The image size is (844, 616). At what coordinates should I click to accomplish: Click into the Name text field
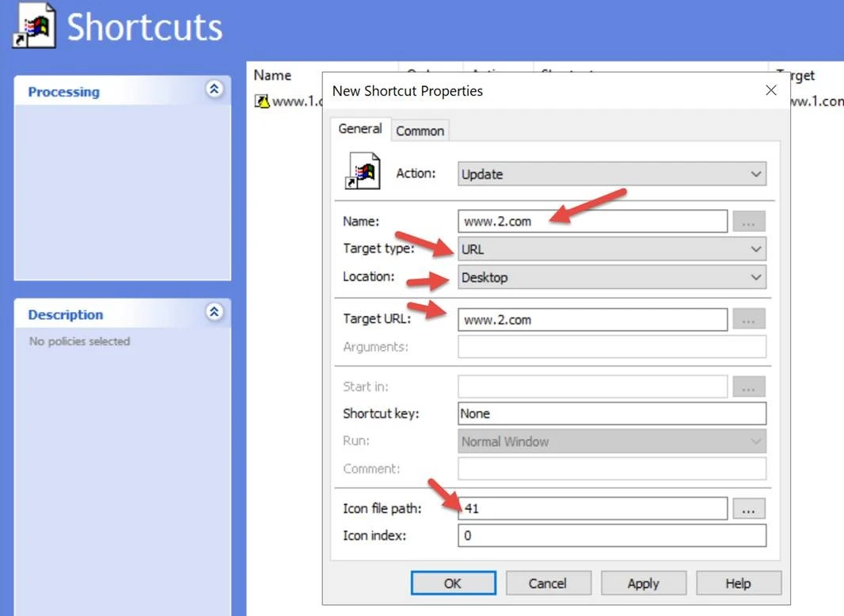click(591, 222)
